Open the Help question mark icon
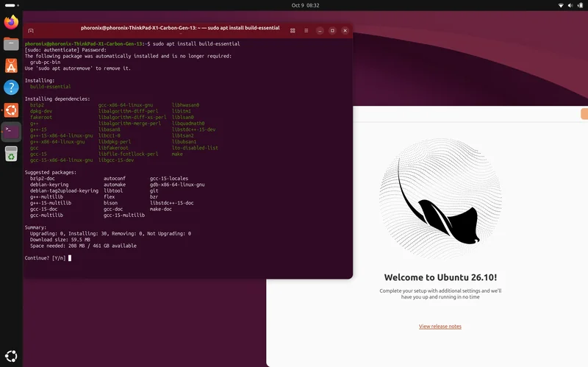This screenshot has height=367, width=588. [11, 88]
